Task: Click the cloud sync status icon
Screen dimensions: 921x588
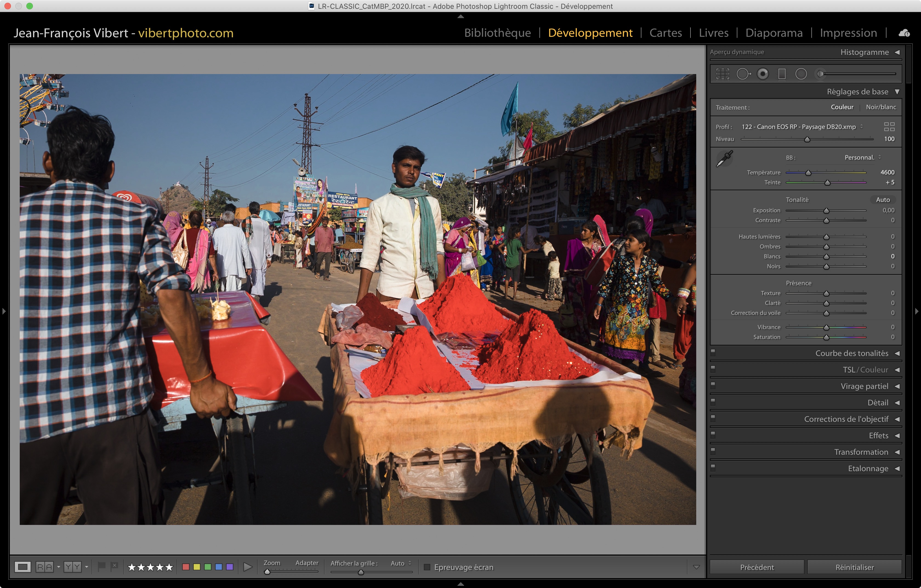Action: [x=904, y=33]
